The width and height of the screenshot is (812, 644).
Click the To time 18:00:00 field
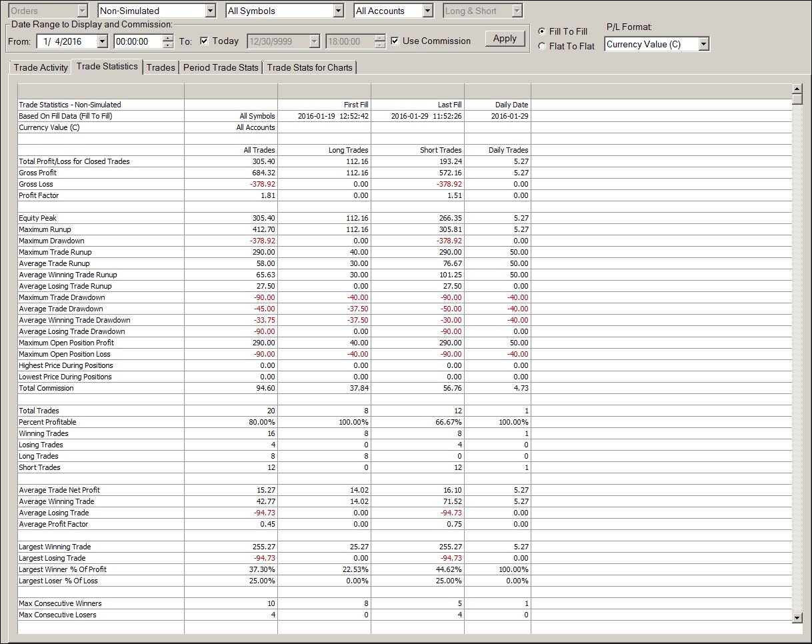pyautogui.click(x=350, y=41)
